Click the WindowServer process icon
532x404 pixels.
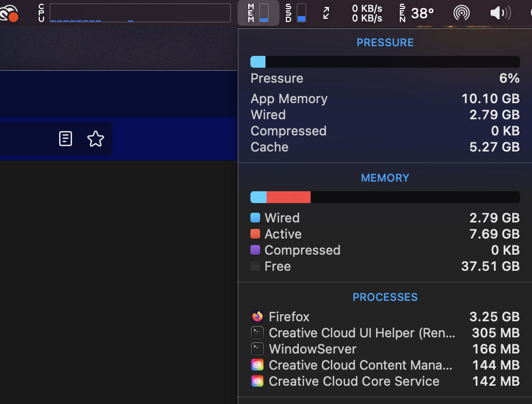click(257, 349)
